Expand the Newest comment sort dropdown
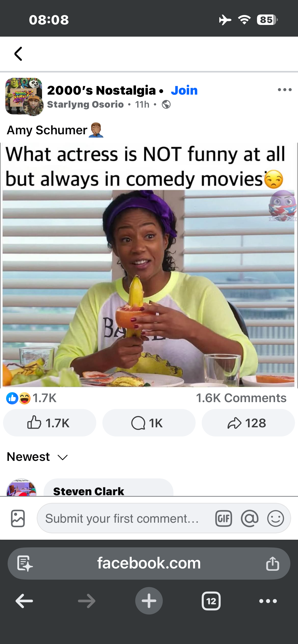298x644 pixels. [x=37, y=457]
